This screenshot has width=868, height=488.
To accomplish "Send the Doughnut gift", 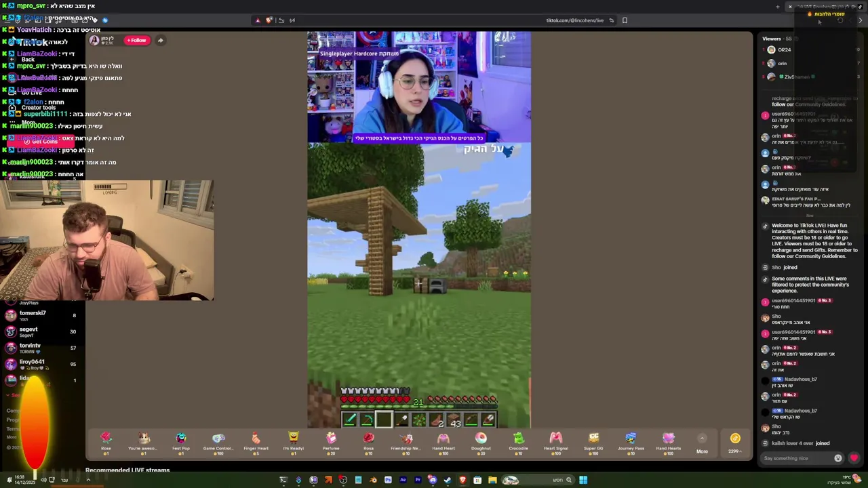I will click(x=481, y=443).
